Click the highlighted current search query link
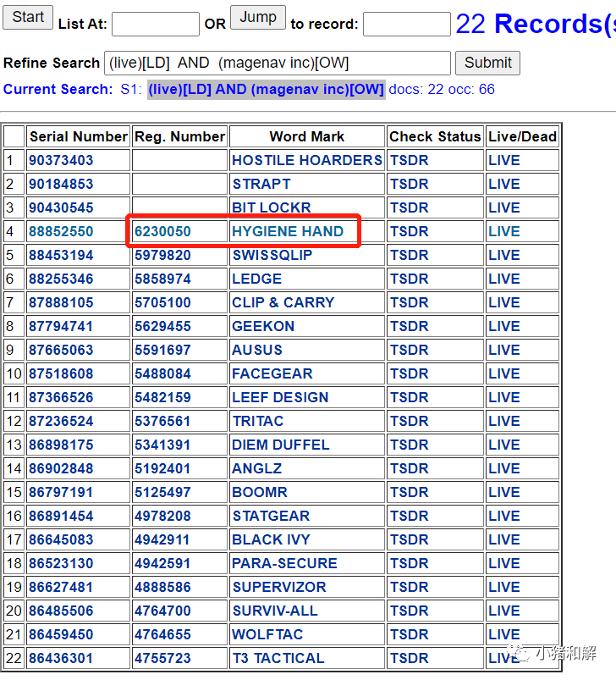The width and height of the screenshot is (616, 680). pyautogui.click(x=266, y=89)
